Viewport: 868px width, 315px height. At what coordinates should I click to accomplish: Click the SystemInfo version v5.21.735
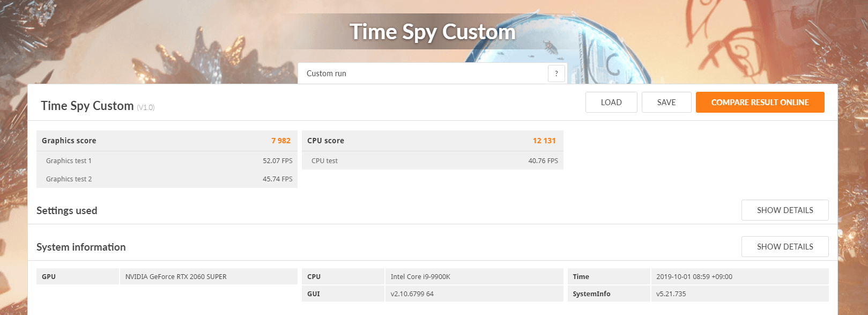click(671, 294)
